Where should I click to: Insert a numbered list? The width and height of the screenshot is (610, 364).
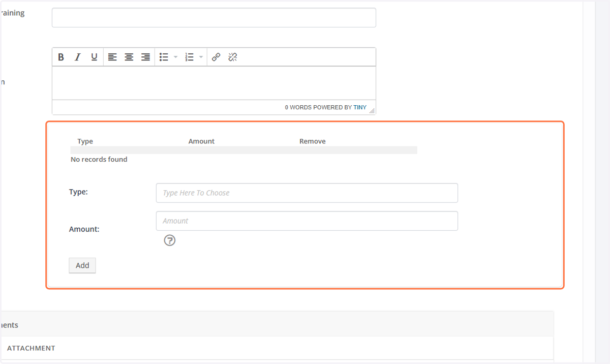(x=190, y=57)
